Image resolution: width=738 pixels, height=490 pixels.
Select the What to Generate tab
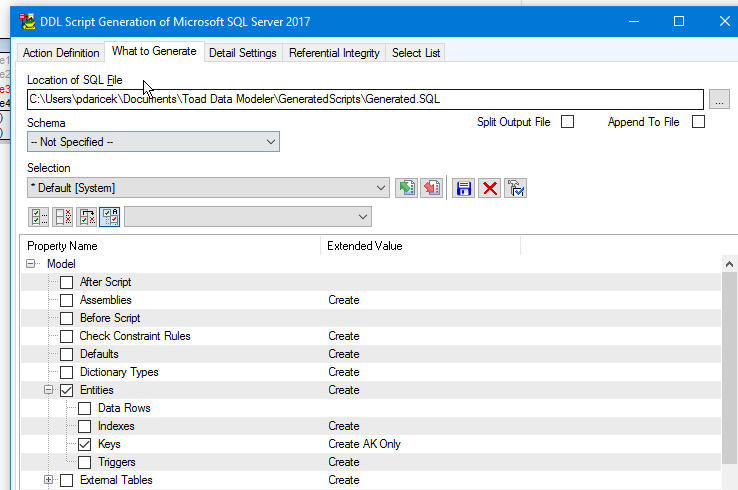(154, 51)
